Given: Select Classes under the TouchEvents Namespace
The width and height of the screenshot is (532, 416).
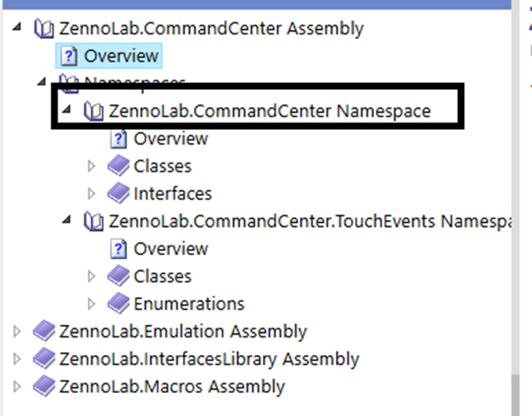Looking at the screenshot, I should point(162,276).
